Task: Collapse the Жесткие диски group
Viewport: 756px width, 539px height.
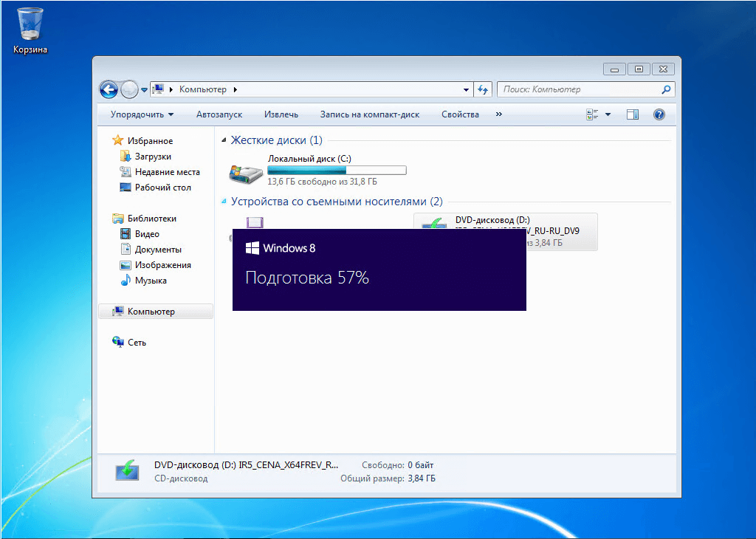Action: click(x=224, y=140)
